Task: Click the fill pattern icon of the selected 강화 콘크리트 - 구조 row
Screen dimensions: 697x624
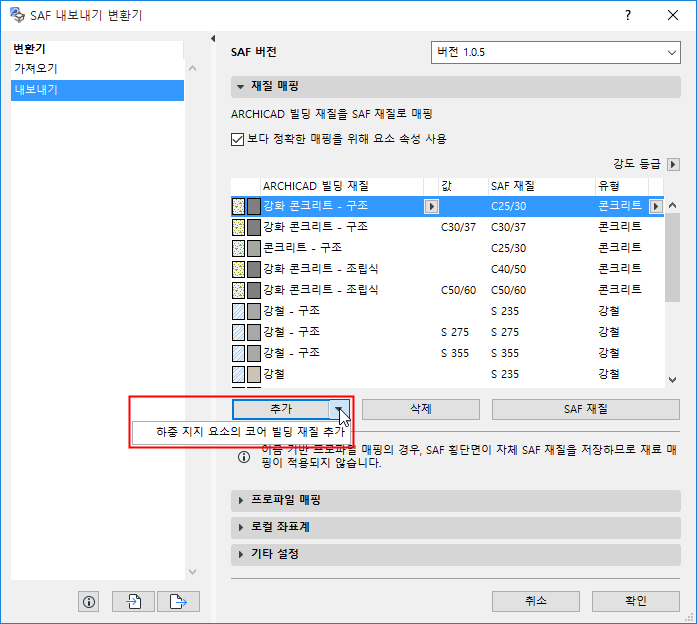Action: [239, 206]
